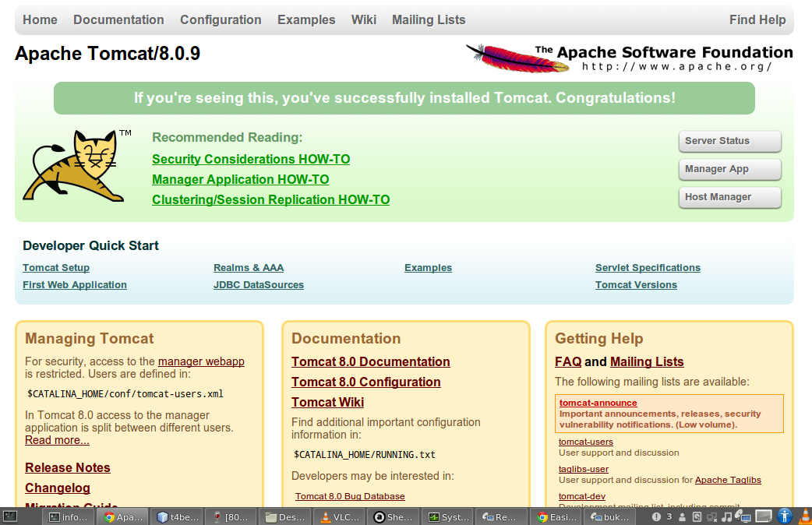The width and height of the screenshot is (812, 525).
Task: Switch to the 'Des...' folder taskbar window
Action: coord(284,516)
